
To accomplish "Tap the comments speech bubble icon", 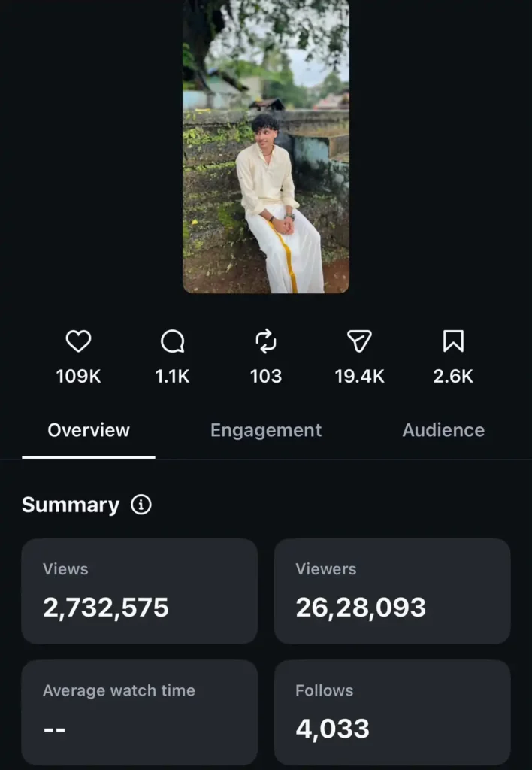I will (x=172, y=341).
